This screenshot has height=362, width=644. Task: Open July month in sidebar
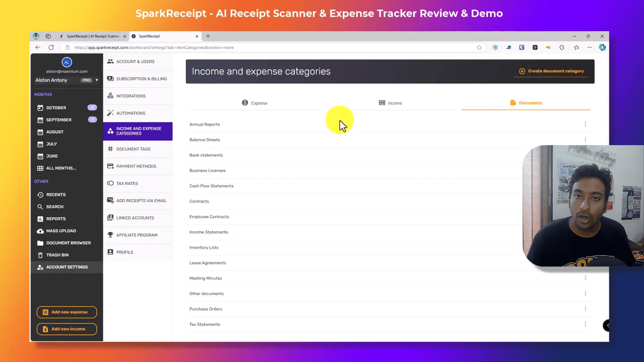(x=67, y=144)
